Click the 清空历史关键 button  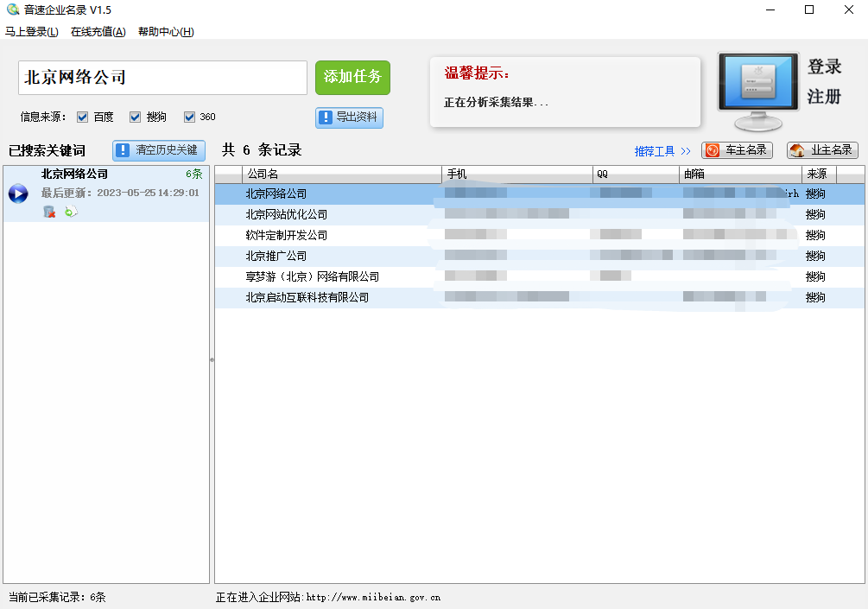pyautogui.click(x=159, y=150)
